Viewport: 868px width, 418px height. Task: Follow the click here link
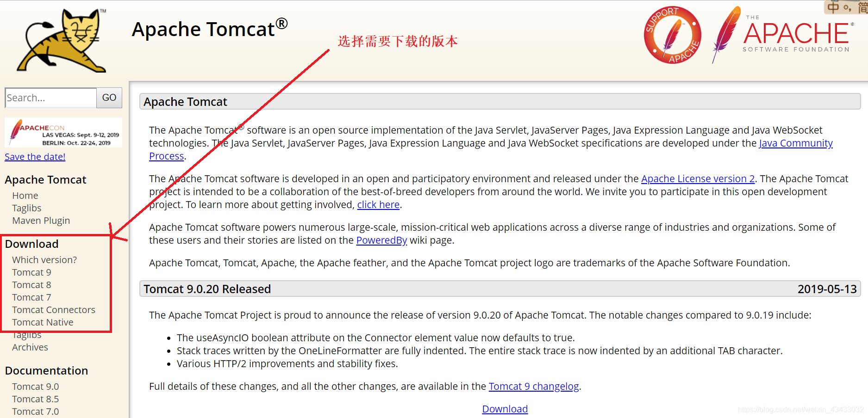click(378, 205)
